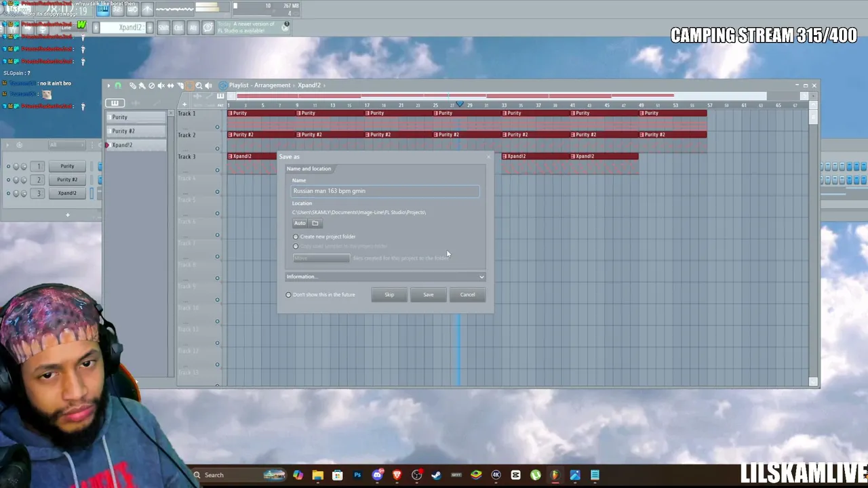The image size is (868, 488).
Task: Click Purity channel button in Channel rack
Action: [67, 166]
